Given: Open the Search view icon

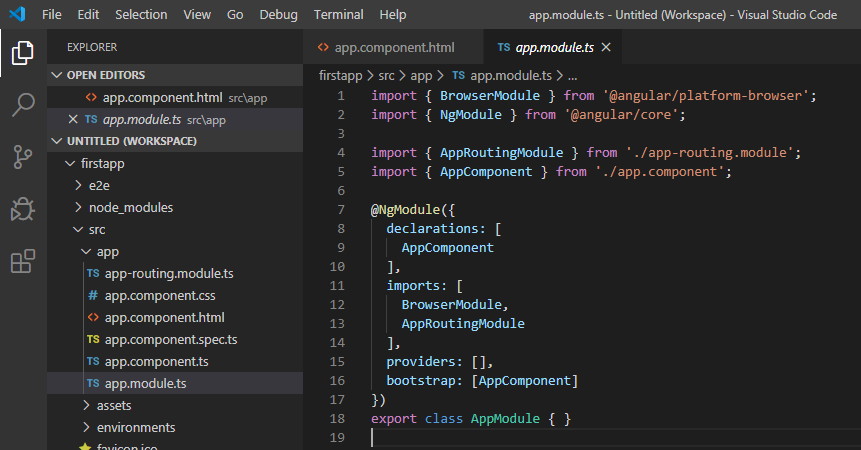Looking at the screenshot, I should click(x=23, y=104).
